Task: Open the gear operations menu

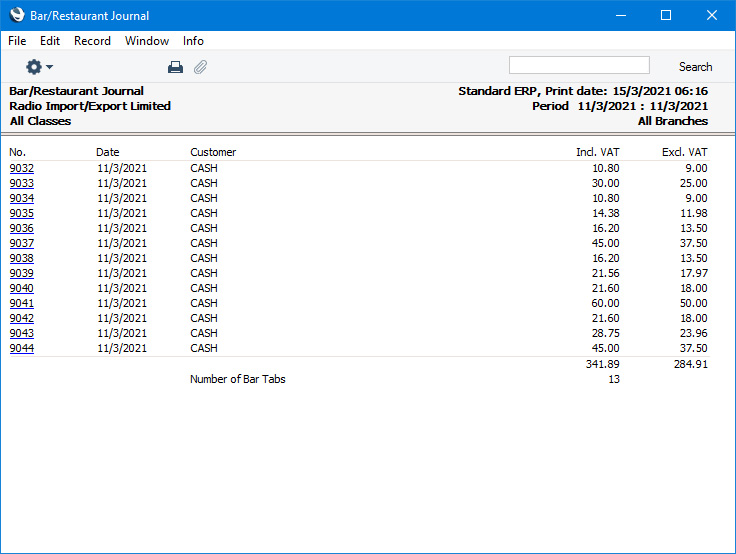Action: pyautogui.click(x=39, y=67)
